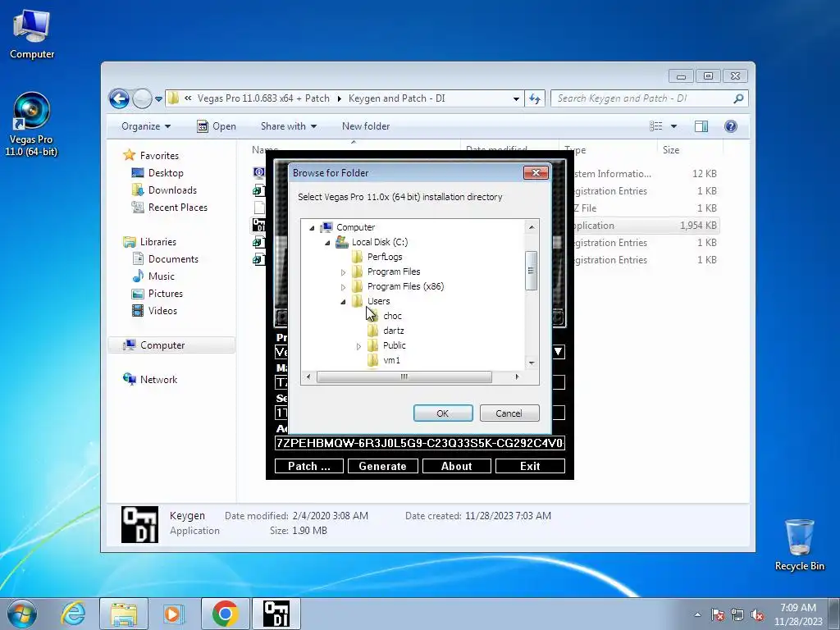Select the DI keygen taskbar icon
Viewport: 840px width, 630px height.
click(x=276, y=614)
